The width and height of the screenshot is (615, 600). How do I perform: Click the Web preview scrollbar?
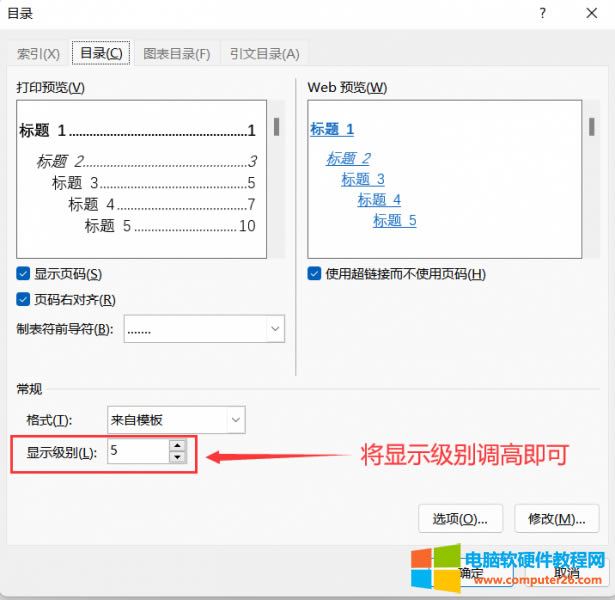pyautogui.click(x=590, y=128)
